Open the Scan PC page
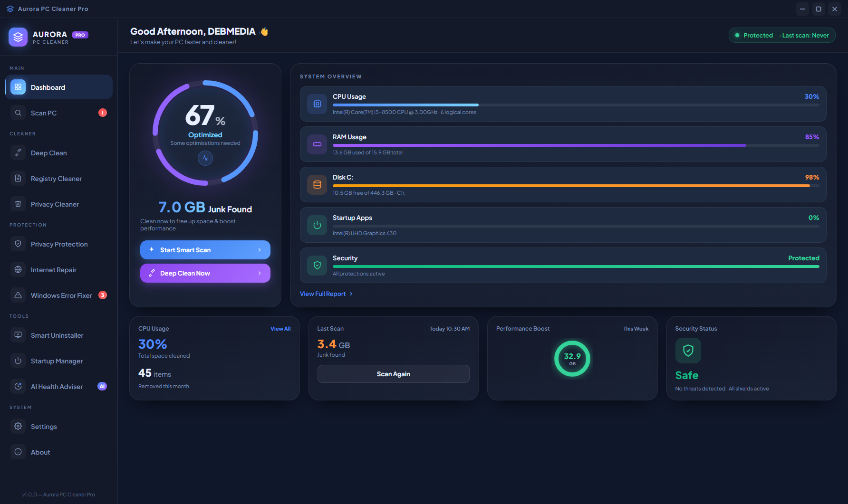Screen dimensions: 848x504 tap(59, 113)
